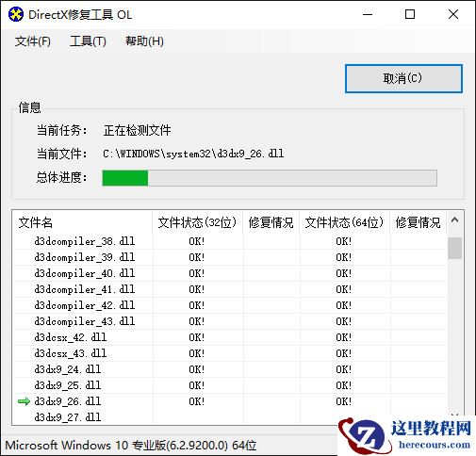The image size is (476, 456).
Task: Click the current file path C:\WINDOWS\system32\d3dx9_26.dll
Action: tap(193, 154)
